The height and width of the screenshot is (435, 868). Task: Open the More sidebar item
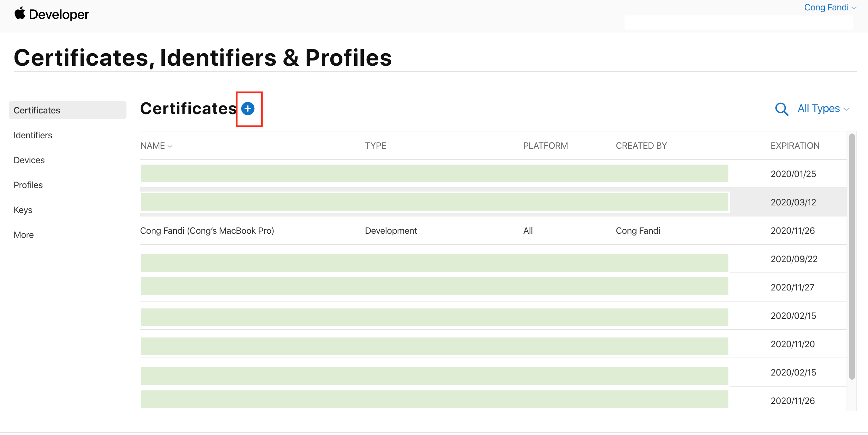click(x=23, y=235)
